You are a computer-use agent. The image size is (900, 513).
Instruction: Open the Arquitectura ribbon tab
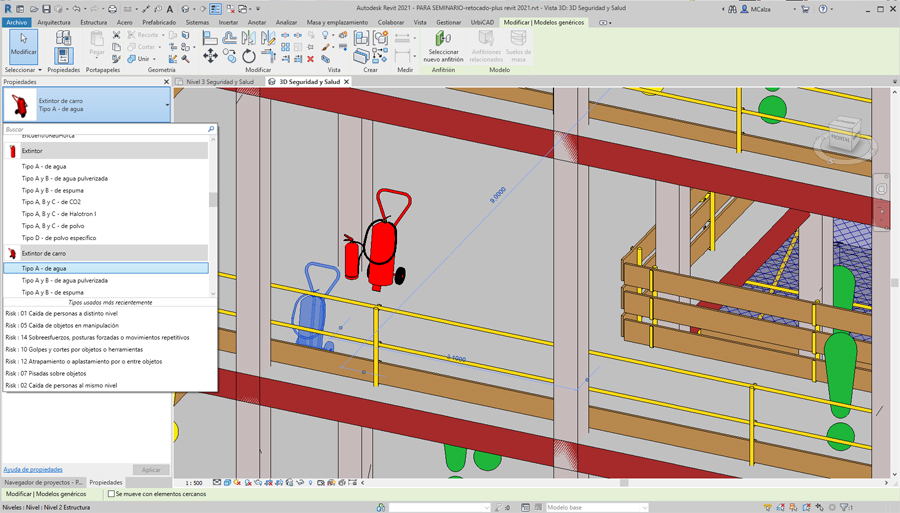[x=54, y=22]
